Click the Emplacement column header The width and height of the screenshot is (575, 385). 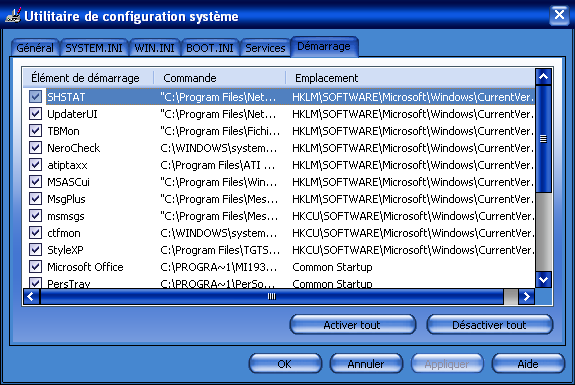pos(410,78)
